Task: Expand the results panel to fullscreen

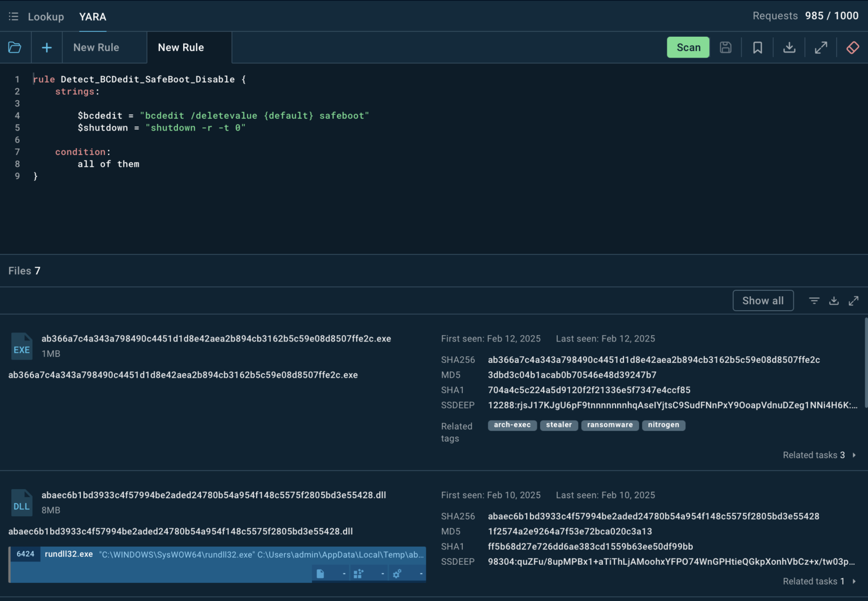Action: (x=853, y=301)
